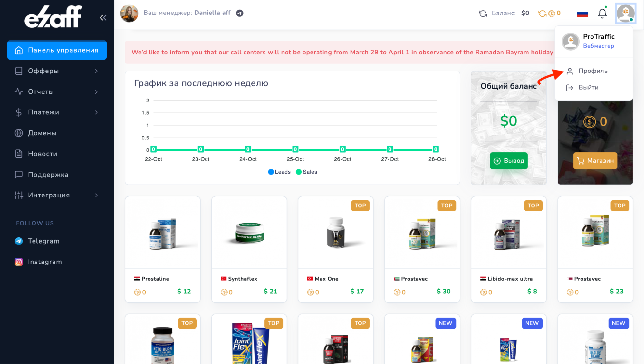The image size is (644, 364).
Task: Expand Платежи submenu chevron
Action: tap(96, 112)
